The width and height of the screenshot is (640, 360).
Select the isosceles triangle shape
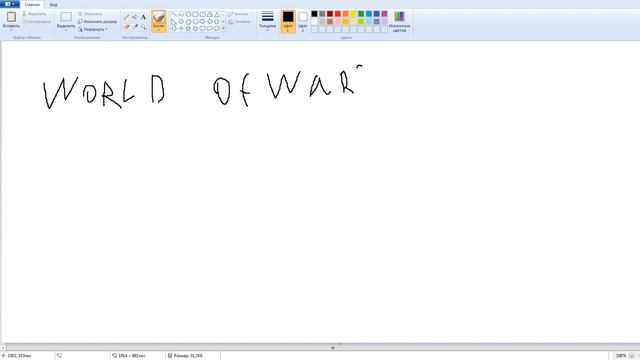(x=217, y=14)
